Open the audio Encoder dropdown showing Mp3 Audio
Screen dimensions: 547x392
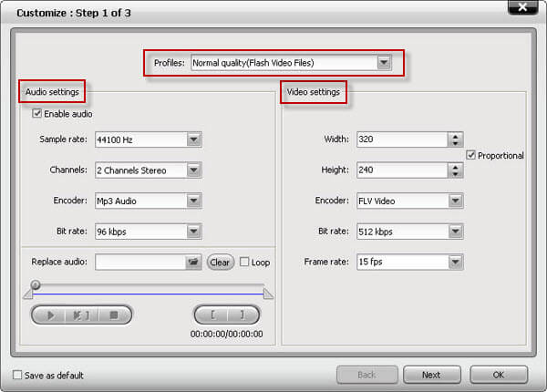pyautogui.click(x=194, y=201)
